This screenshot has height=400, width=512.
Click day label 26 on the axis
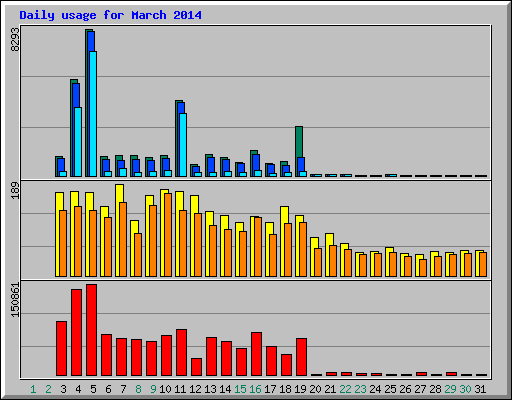(405, 389)
